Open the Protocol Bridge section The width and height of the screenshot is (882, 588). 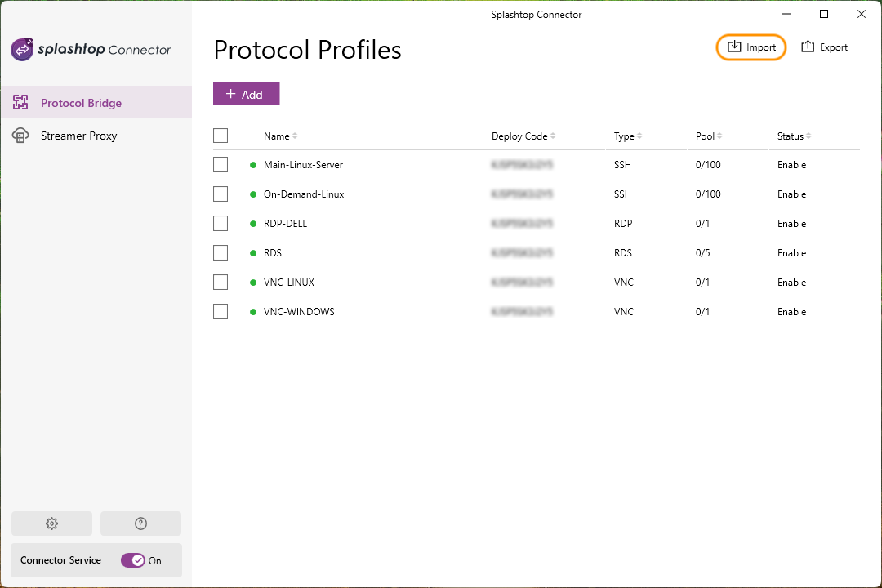click(96, 102)
